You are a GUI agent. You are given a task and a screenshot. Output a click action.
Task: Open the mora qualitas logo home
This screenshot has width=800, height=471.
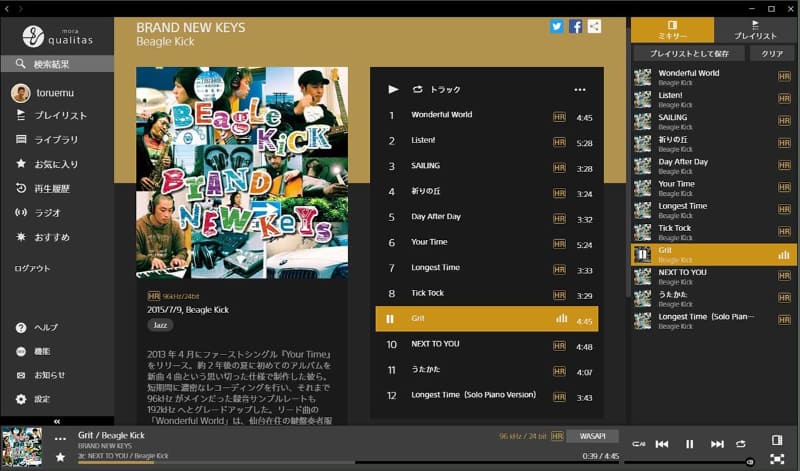(x=57, y=37)
